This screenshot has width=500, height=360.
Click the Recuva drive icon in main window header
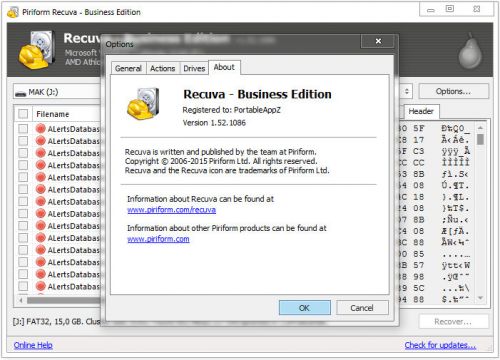[37, 50]
